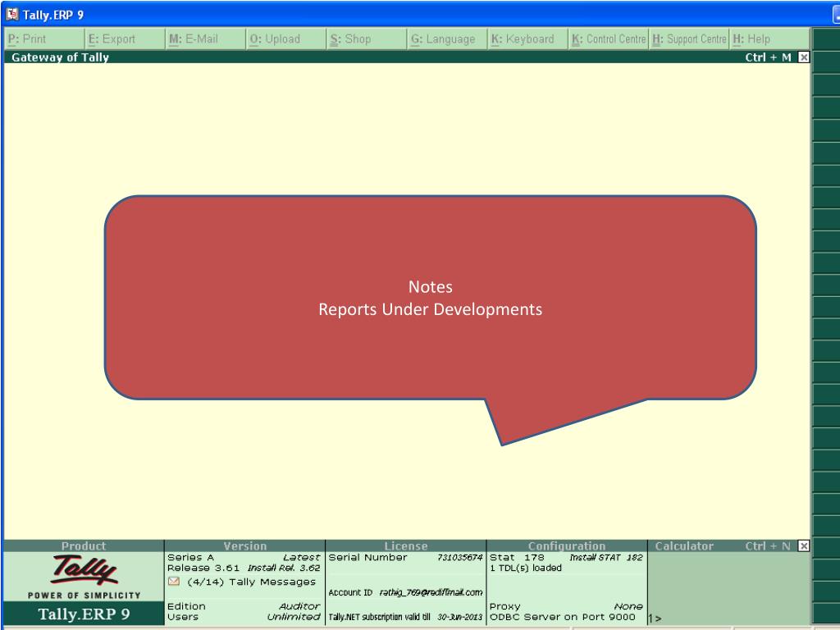Open the S: Shop menu
This screenshot has height=630, width=840.
(367, 39)
